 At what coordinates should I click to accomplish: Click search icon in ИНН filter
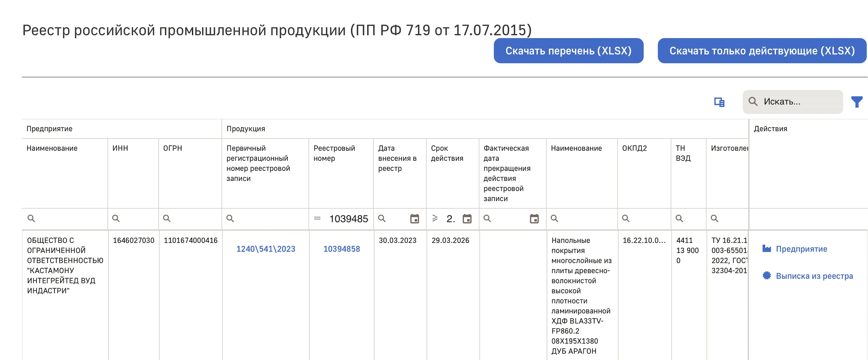coord(116,218)
